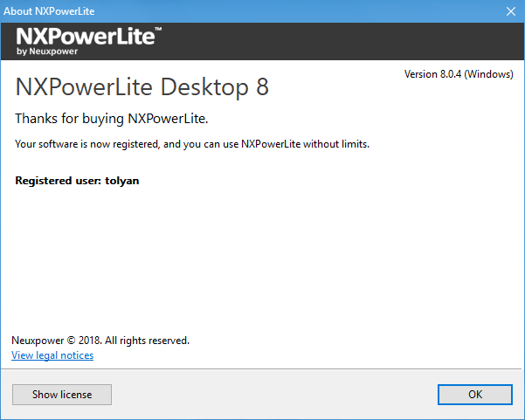525x420 pixels.
Task: Close the About NXPowerLite window
Action: (511, 11)
